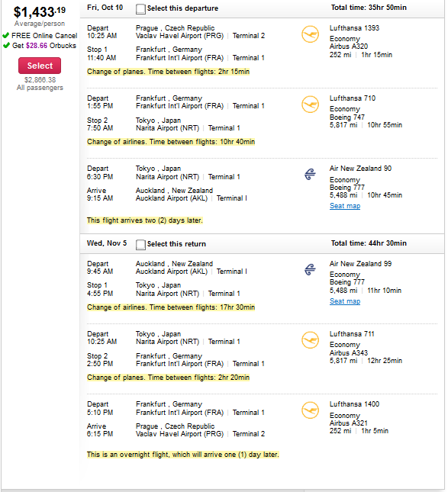Click the $28.66 Orbucks amount
The width and height of the screenshot is (448, 492).
tap(37, 46)
